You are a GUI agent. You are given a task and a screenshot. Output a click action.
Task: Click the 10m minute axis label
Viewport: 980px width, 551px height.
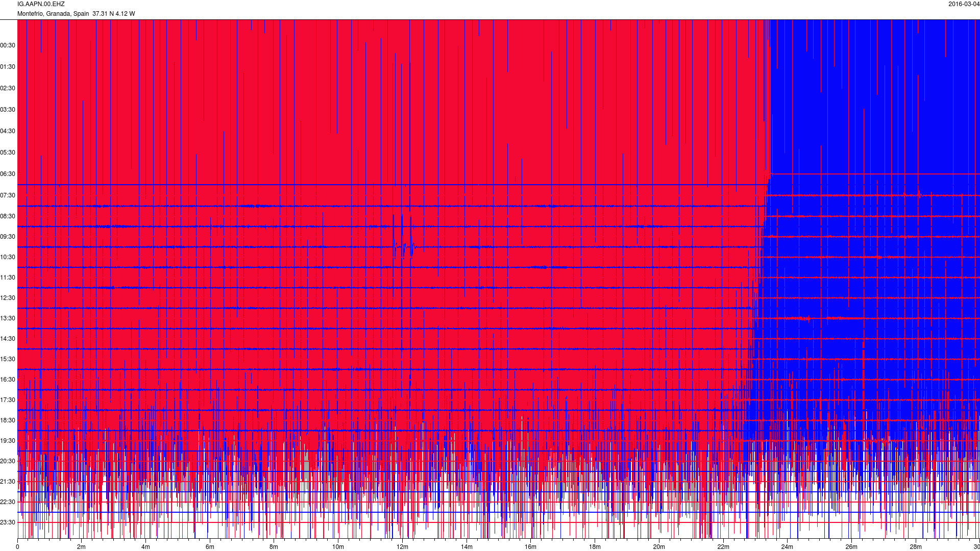tap(338, 547)
